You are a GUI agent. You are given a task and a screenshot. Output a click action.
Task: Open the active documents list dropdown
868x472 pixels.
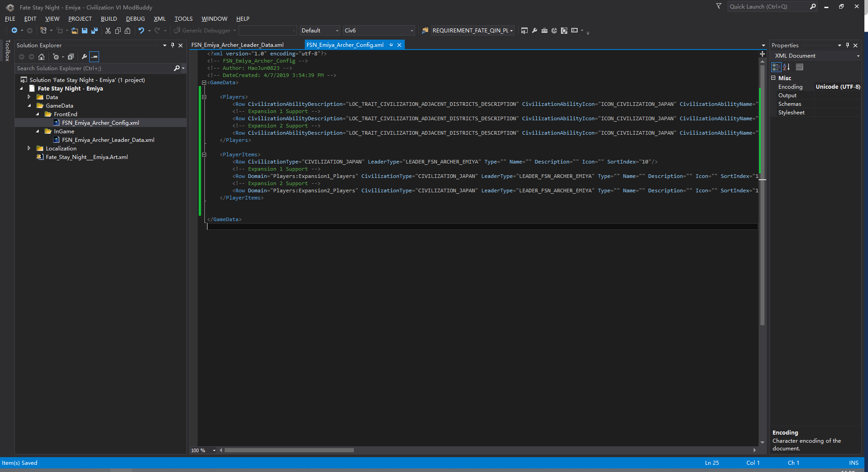[763, 45]
